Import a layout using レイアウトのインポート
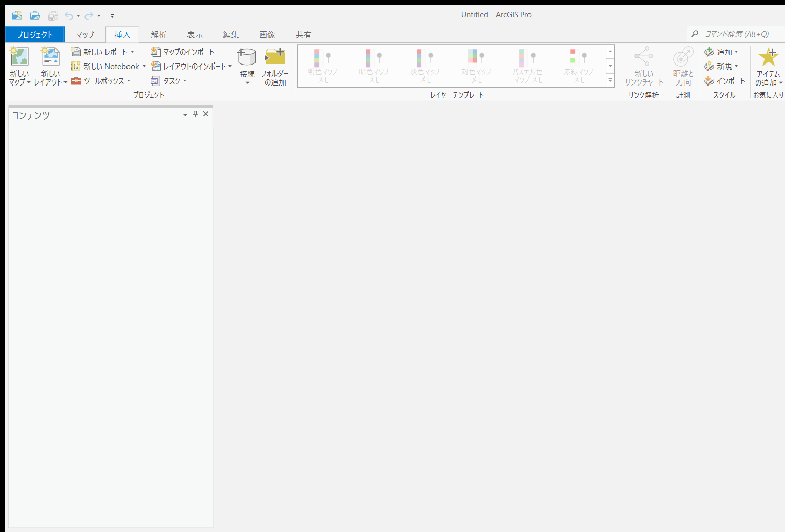Screen dimensions: 785x532 [x=189, y=66]
